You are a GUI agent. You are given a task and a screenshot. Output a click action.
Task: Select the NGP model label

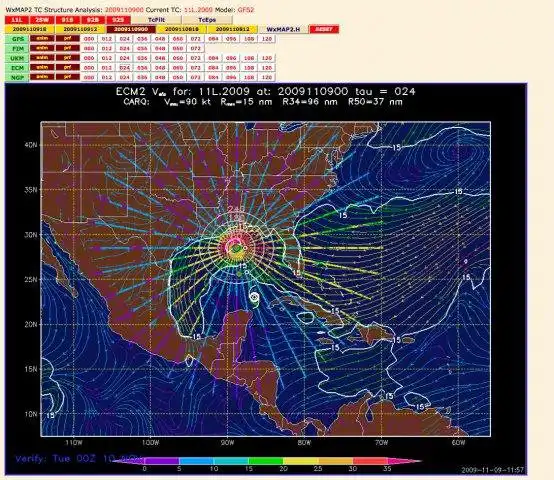point(18,77)
